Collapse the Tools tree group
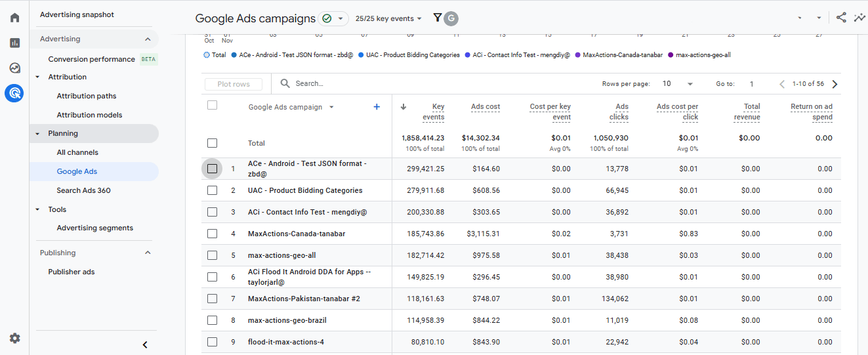The height and width of the screenshot is (355, 868). [37, 209]
